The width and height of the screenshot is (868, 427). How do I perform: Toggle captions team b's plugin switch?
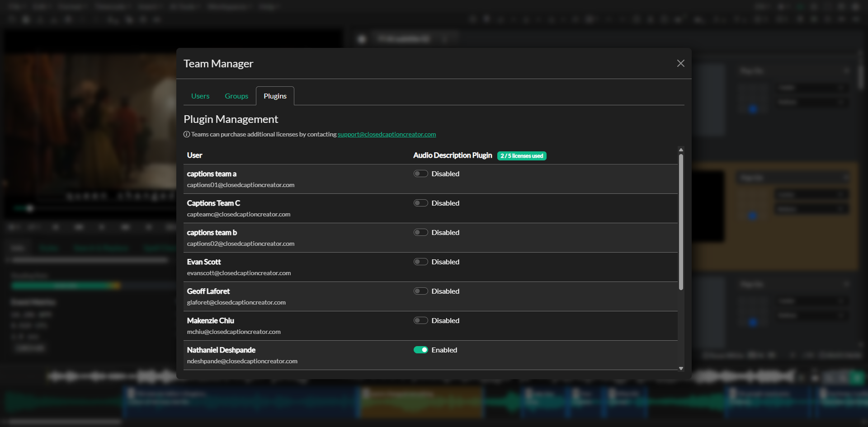420,232
